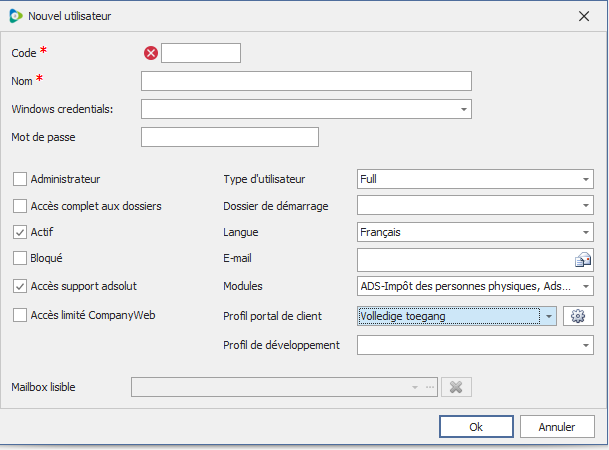Check Accès complet aux dossiers

(20, 206)
